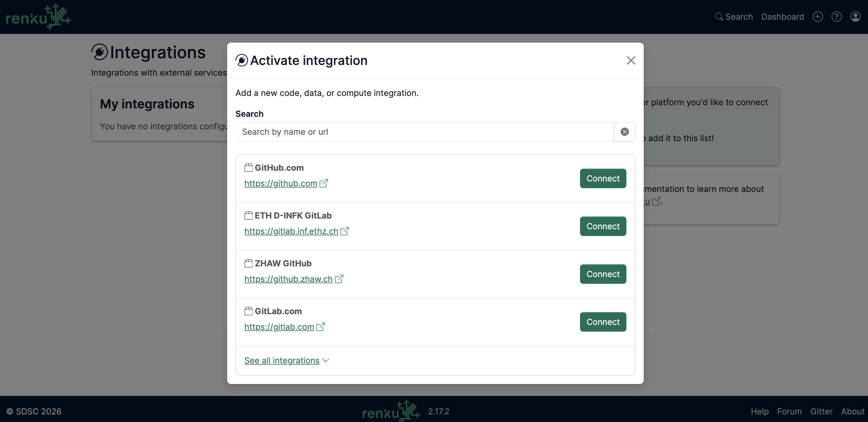Focus the Search by name or url field
The width and height of the screenshot is (868, 422).
point(424,132)
